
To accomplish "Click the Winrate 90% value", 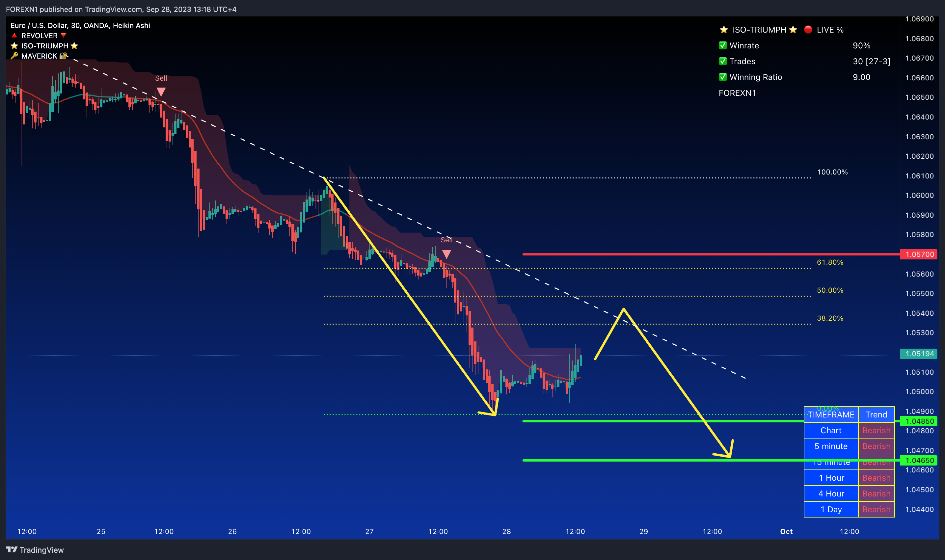I will coord(862,45).
